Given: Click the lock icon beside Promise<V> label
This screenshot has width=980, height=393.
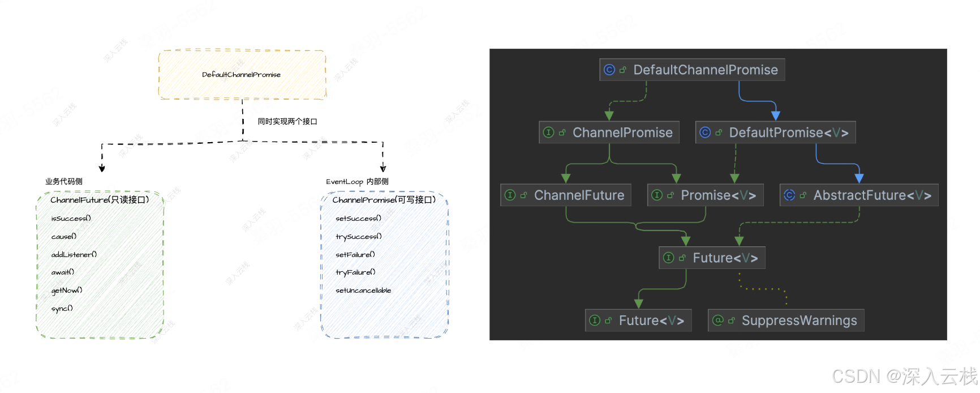Looking at the screenshot, I should tap(670, 196).
